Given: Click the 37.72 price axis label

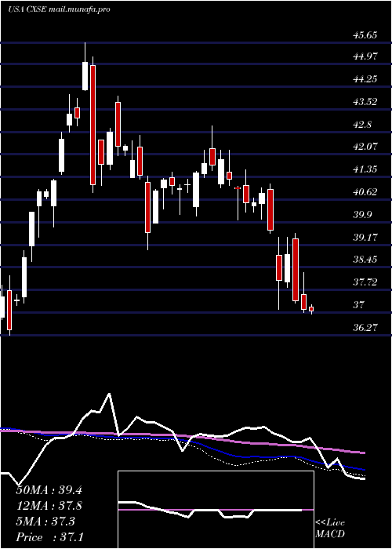Looking at the screenshot, I should pyautogui.click(x=365, y=282).
